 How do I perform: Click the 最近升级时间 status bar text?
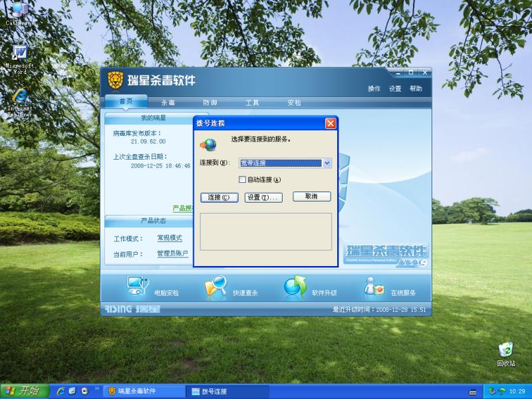click(379, 309)
